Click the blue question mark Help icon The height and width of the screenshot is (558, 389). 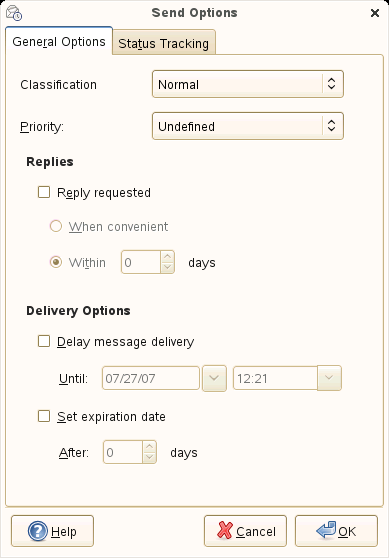tap(37, 531)
